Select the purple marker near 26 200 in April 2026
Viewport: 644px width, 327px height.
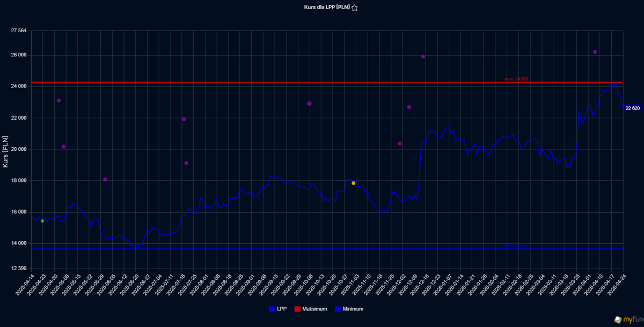pyautogui.click(x=595, y=52)
